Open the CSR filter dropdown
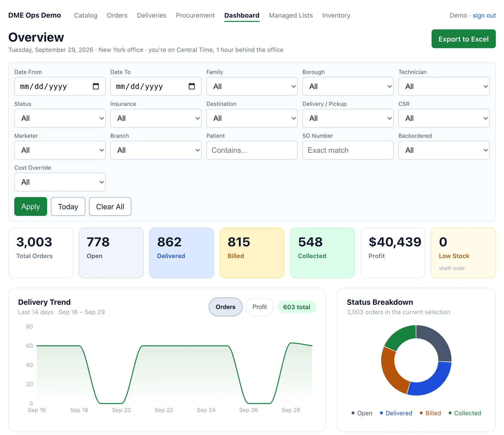Screen dimensions: 504x435 coord(444,118)
